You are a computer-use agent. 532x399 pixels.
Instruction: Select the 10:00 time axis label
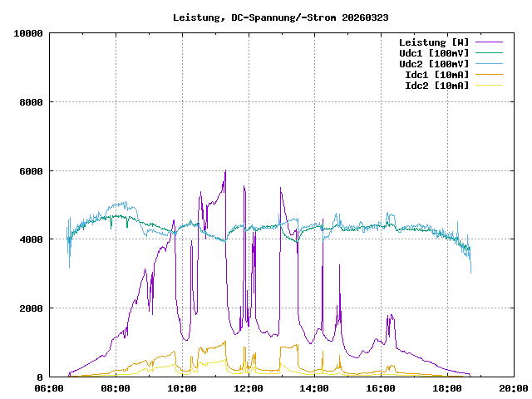click(x=182, y=388)
